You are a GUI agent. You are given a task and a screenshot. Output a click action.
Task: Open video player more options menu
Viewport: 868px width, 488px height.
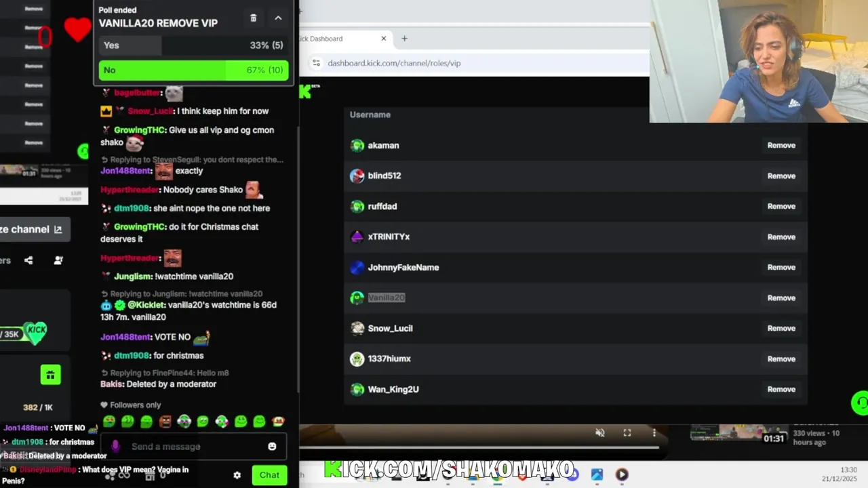point(654,432)
